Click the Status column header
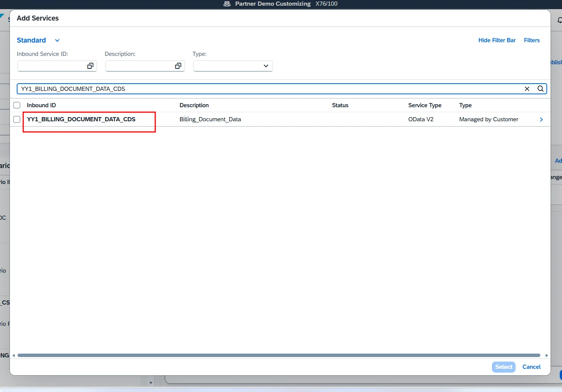This screenshot has width=562, height=392. click(x=340, y=105)
